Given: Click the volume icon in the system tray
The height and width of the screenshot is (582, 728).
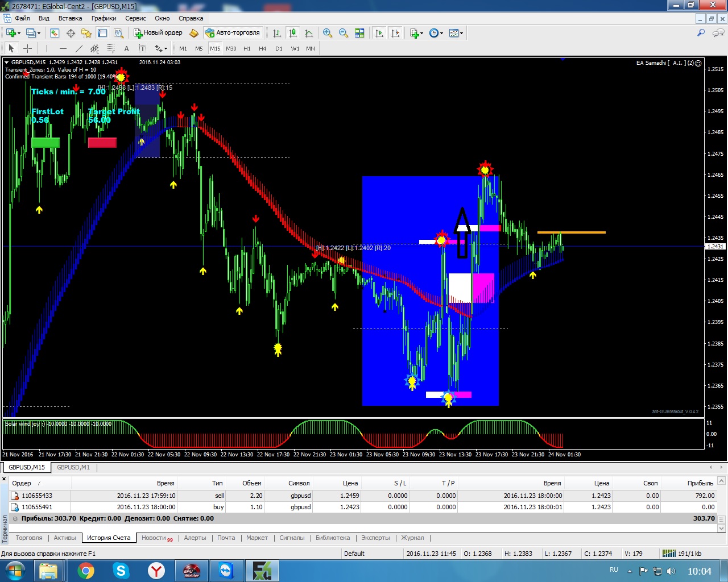Looking at the screenshot, I should pyautogui.click(x=671, y=571).
